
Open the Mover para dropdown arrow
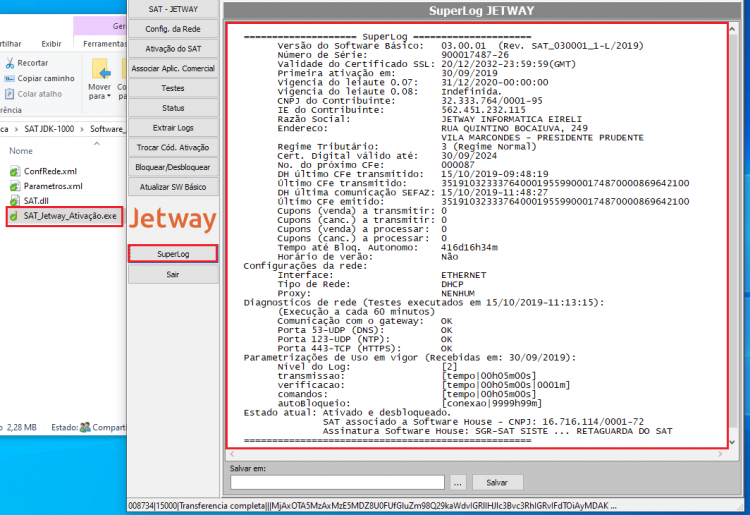(x=109, y=96)
